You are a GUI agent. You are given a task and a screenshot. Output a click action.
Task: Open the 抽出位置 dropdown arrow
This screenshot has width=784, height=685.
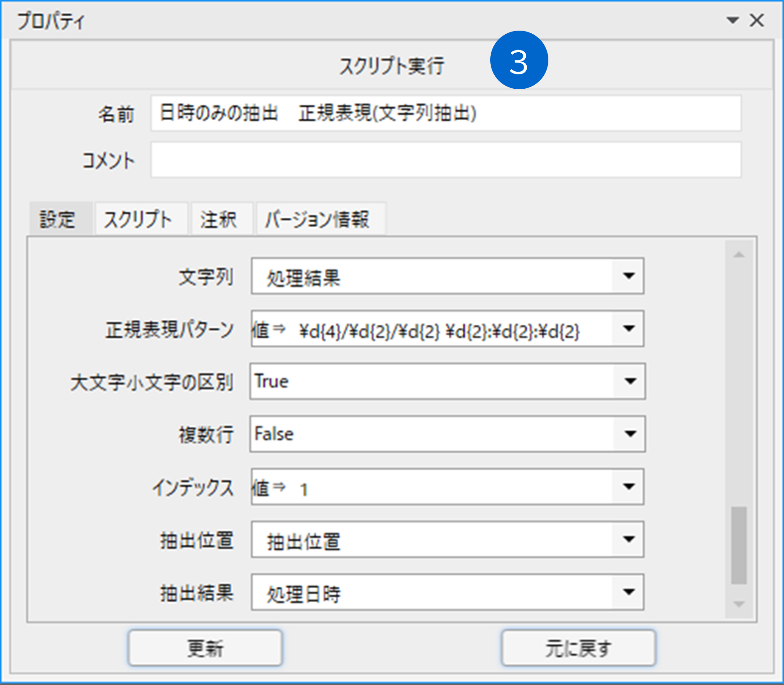click(629, 539)
